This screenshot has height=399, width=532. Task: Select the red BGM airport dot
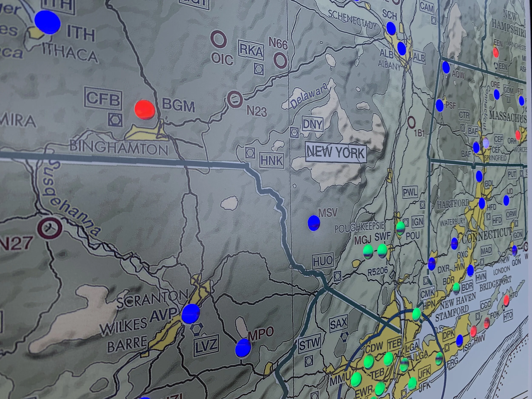144,109
